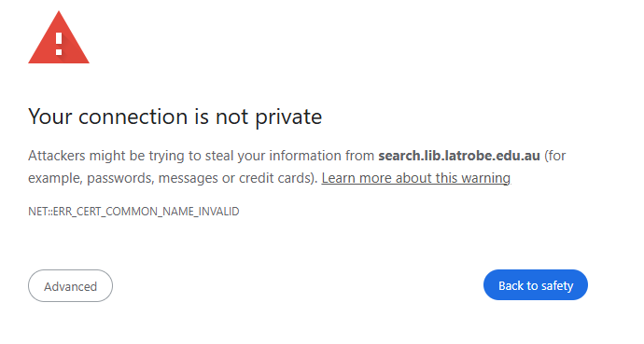
Task: Open the Learn more about this warning link
Action: coord(415,178)
